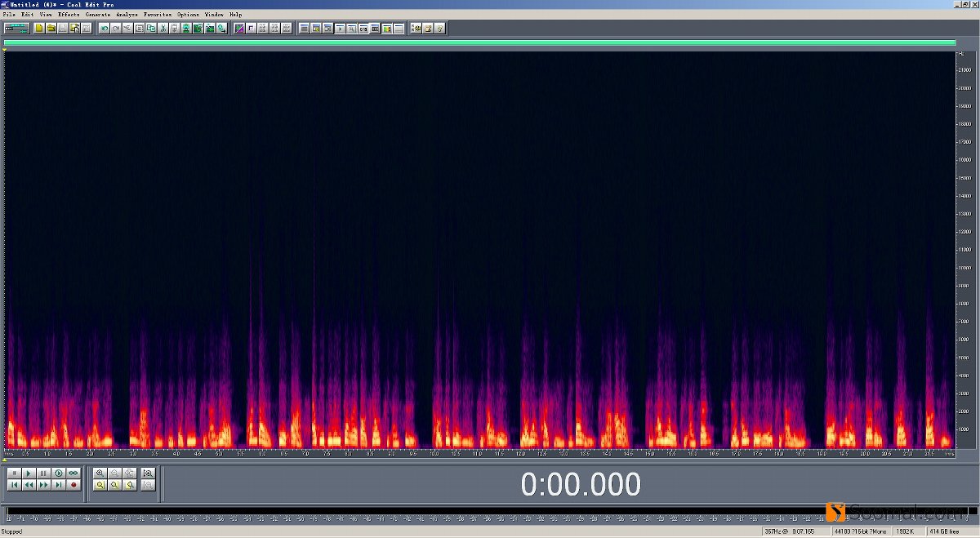Click yellow cursor marker at top-left of spectrogram
The image size is (980, 538).
coord(4,51)
